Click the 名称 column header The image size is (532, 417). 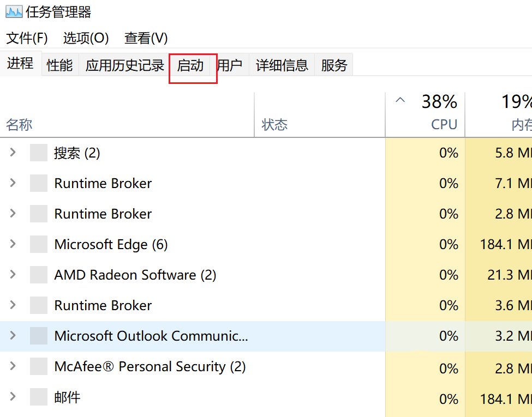[x=19, y=124]
